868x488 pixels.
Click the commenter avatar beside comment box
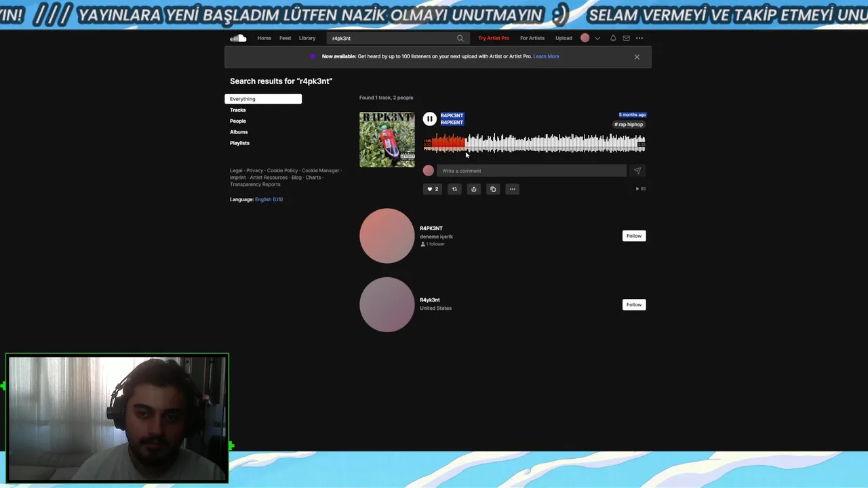click(429, 171)
